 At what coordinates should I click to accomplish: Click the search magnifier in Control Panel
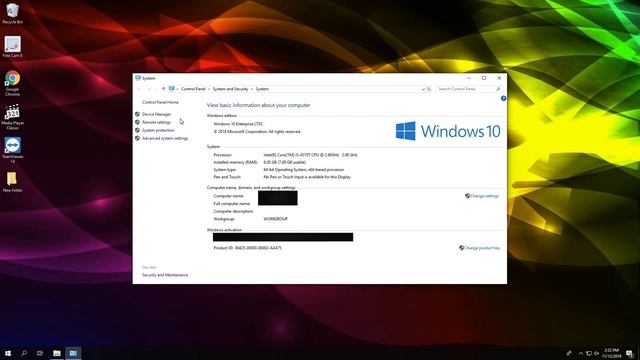pyautogui.click(x=498, y=89)
